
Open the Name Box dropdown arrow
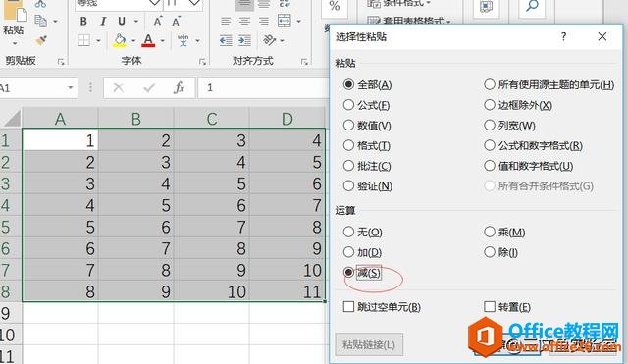(x=70, y=87)
